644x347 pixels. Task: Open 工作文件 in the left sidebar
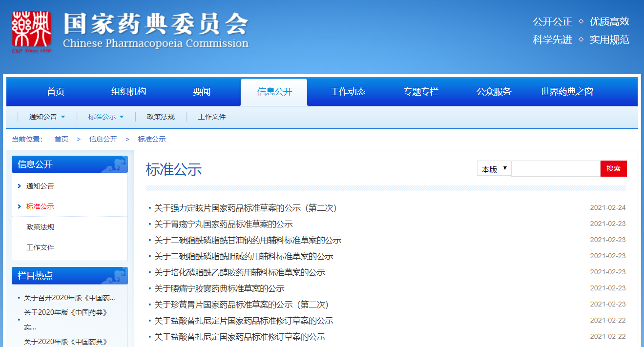pyautogui.click(x=40, y=247)
